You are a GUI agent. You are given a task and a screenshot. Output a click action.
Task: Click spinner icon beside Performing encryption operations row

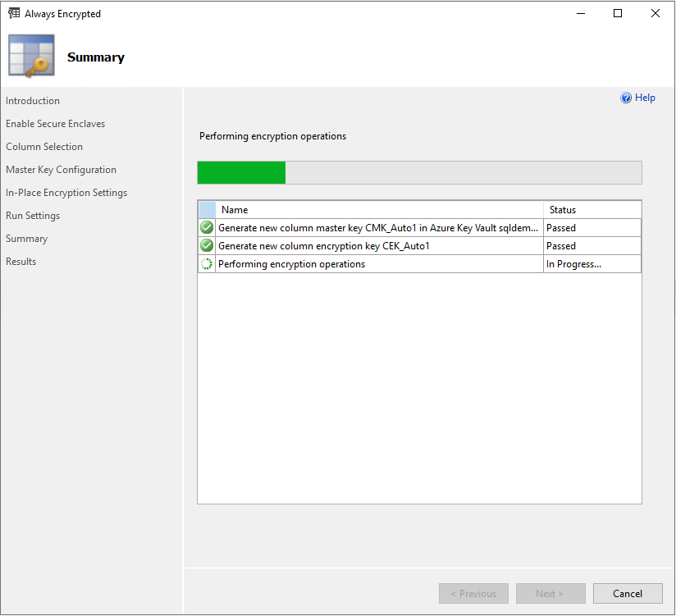pyautogui.click(x=207, y=263)
